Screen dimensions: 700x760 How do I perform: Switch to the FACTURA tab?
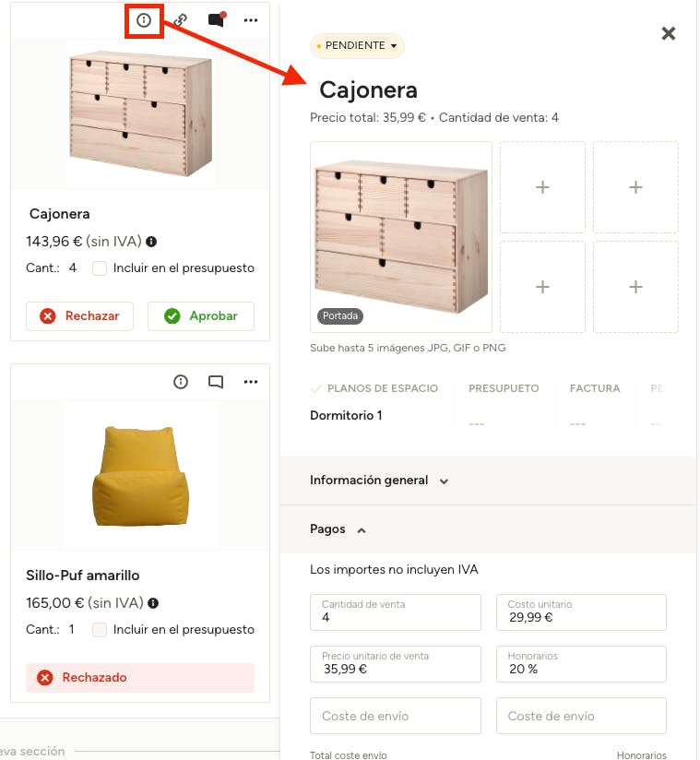(595, 388)
